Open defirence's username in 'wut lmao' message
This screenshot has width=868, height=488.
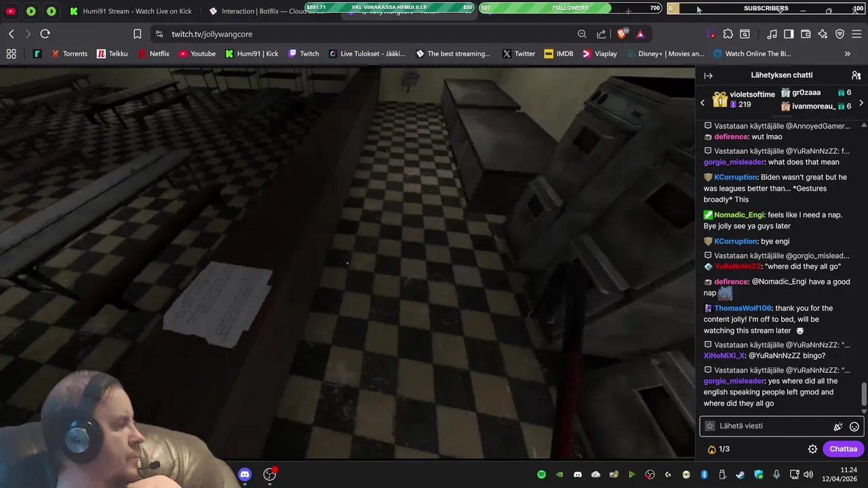[x=731, y=137]
